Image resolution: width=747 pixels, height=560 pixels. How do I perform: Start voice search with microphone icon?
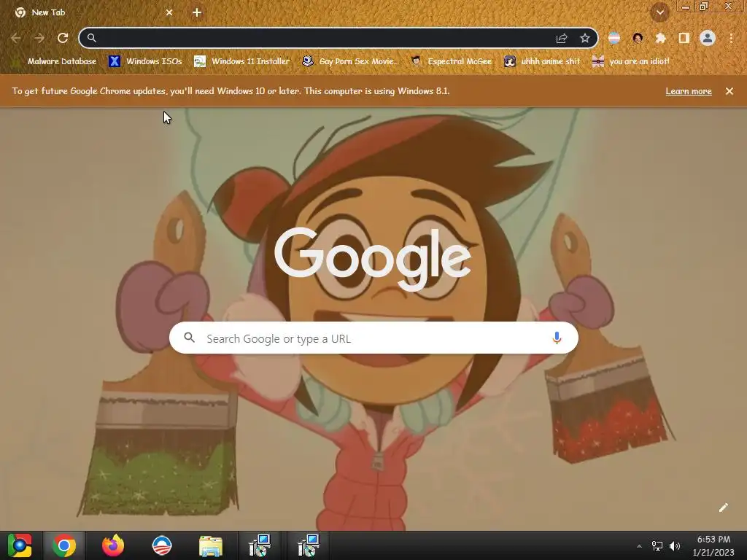point(557,338)
